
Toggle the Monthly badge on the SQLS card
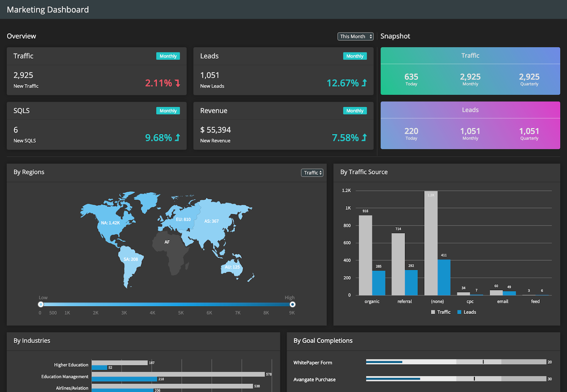tap(168, 110)
